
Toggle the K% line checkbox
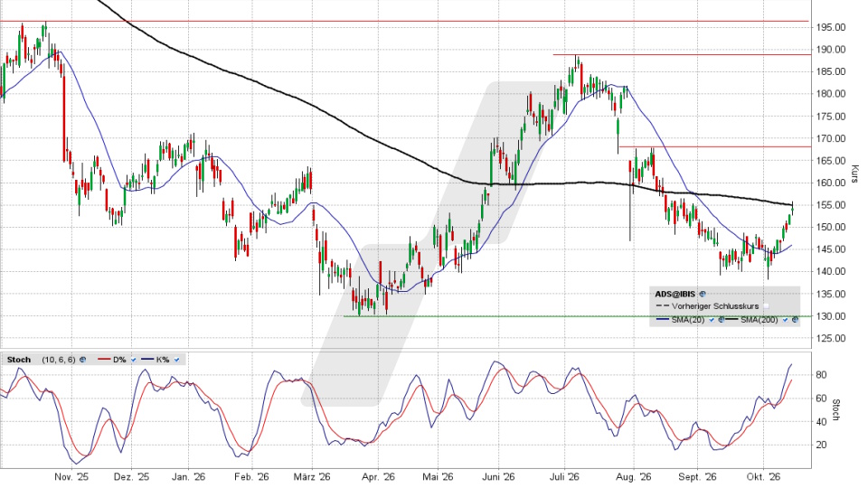coord(176,360)
